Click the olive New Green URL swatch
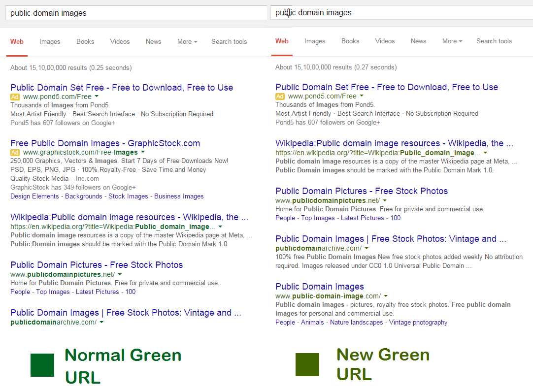This screenshot has height=392, width=533. (307, 365)
